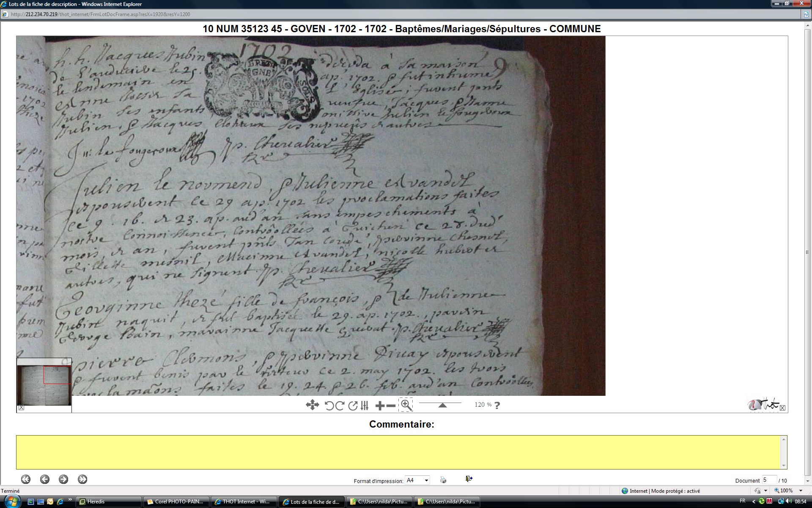812x508 pixels.
Task: Jump to the last document
Action: click(x=82, y=479)
